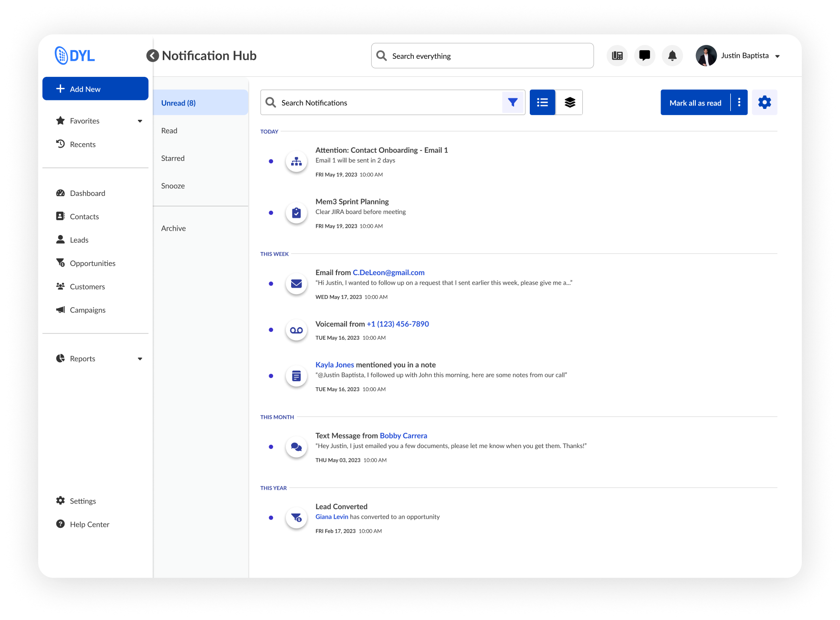Open the chat messages icon
Viewport: 840px width, 620px height.
[x=645, y=56]
